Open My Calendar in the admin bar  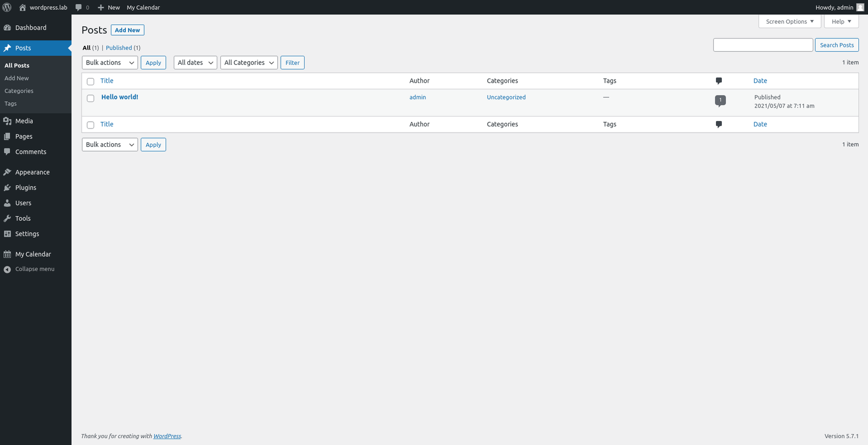coord(143,7)
